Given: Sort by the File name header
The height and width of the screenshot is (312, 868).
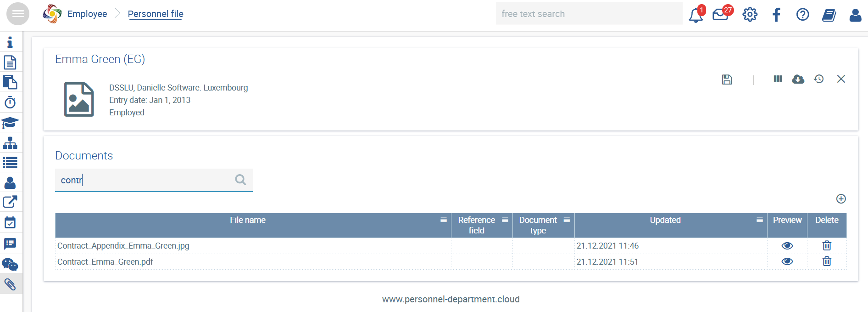Looking at the screenshot, I should pyautogui.click(x=248, y=220).
